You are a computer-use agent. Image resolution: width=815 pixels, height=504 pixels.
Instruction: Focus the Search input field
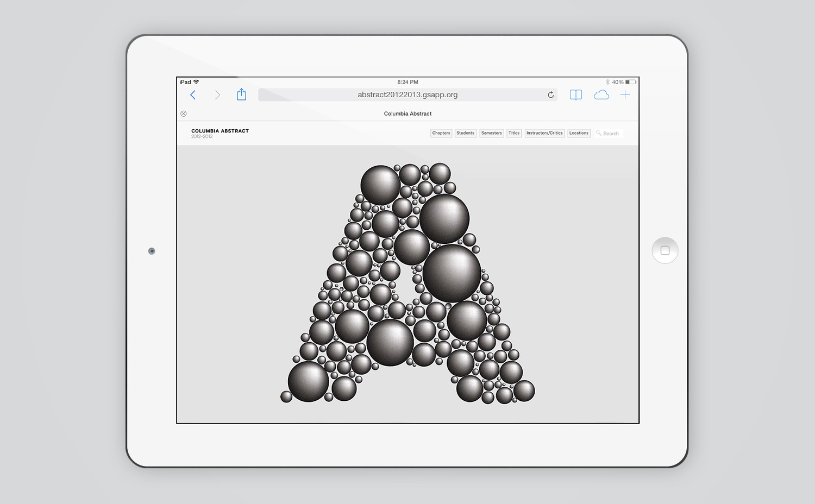612,134
